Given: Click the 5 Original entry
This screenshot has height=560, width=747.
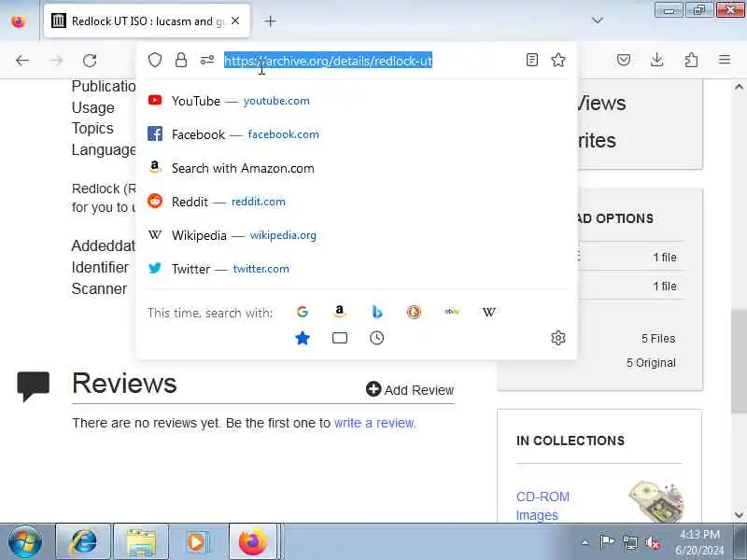Looking at the screenshot, I should 651,363.
